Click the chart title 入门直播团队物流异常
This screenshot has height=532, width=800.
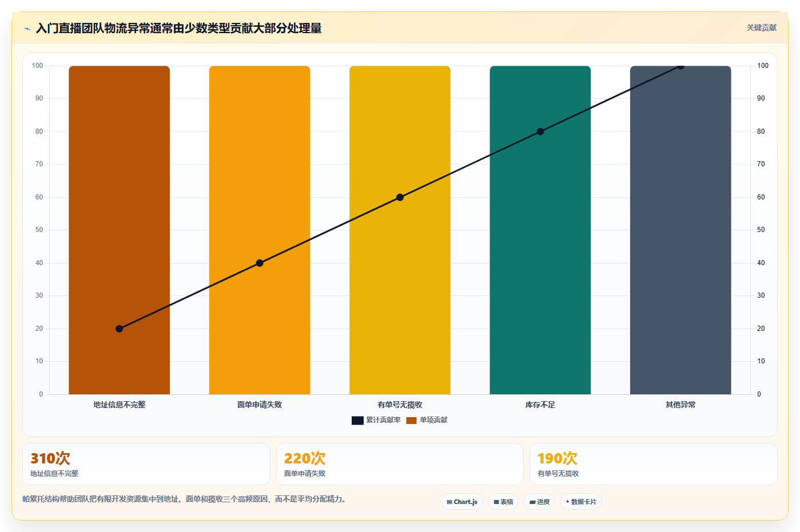tap(178, 28)
